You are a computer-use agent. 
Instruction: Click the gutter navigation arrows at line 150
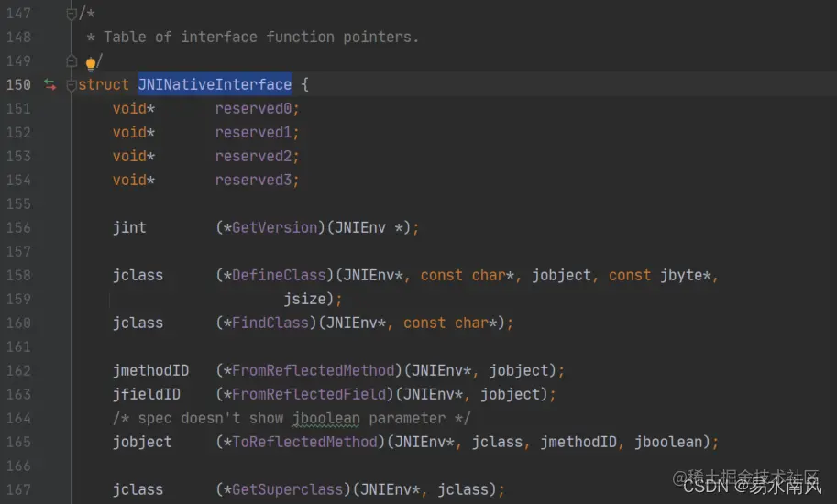(x=50, y=84)
